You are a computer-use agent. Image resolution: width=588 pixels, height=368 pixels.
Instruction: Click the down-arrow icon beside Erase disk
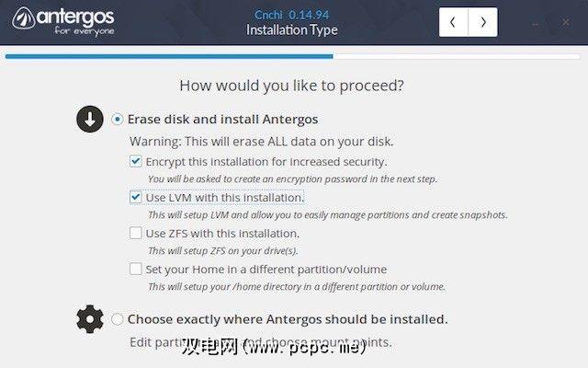click(89, 120)
